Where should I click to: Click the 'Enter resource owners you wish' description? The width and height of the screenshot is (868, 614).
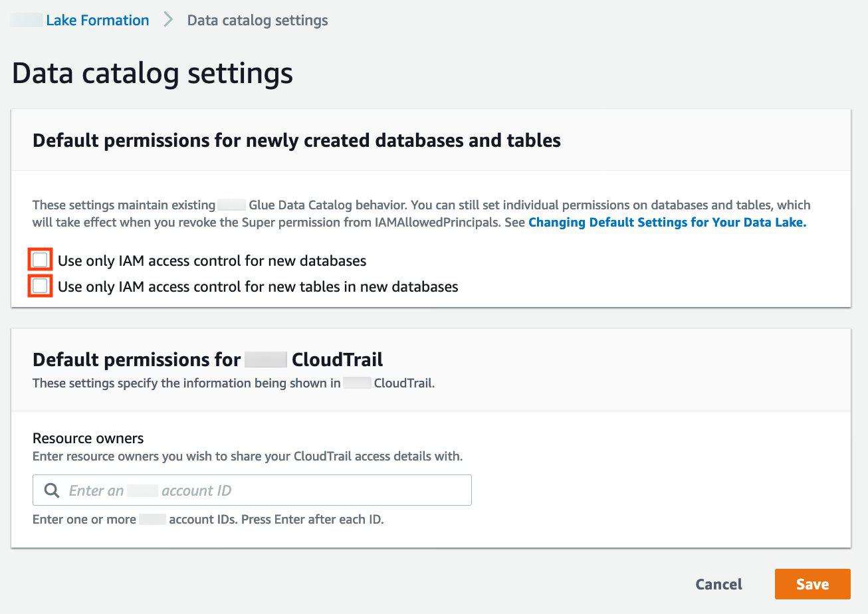[247, 457]
